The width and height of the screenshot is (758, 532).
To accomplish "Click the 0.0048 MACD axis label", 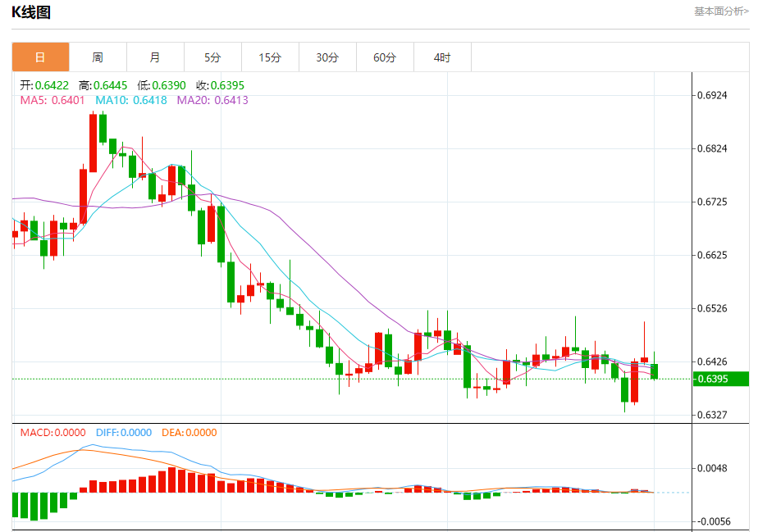I will coord(712,468).
